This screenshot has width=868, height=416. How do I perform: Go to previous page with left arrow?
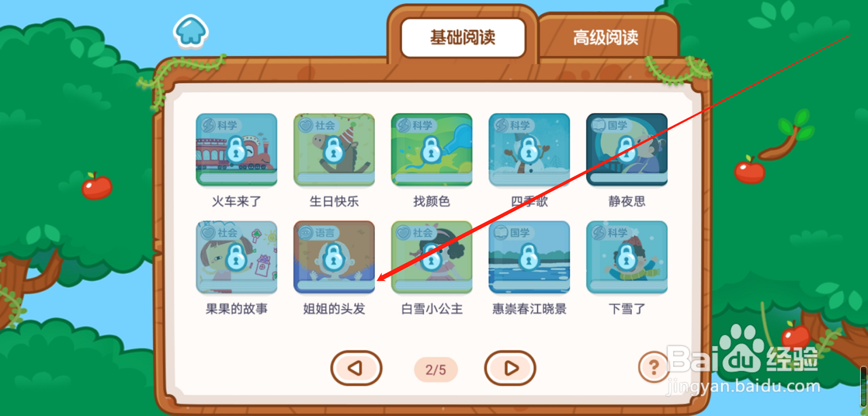tap(356, 368)
